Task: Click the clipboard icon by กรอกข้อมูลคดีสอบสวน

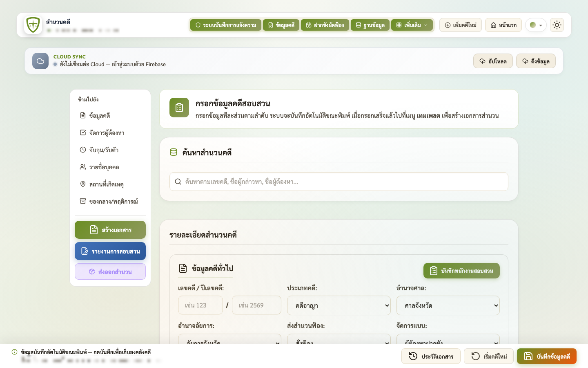Action: click(x=179, y=108)
